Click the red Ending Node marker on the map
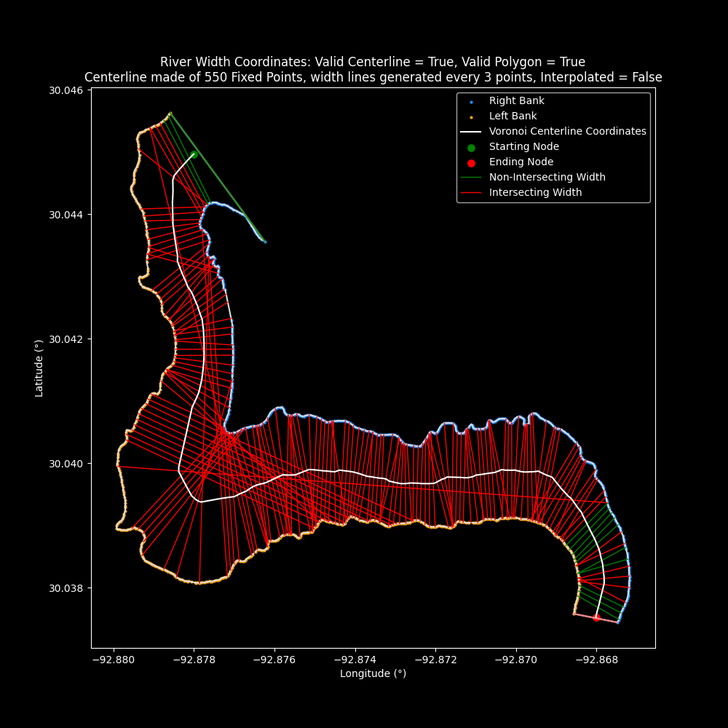The height and width of the screenshot is (728, 728). coord(596,617)
